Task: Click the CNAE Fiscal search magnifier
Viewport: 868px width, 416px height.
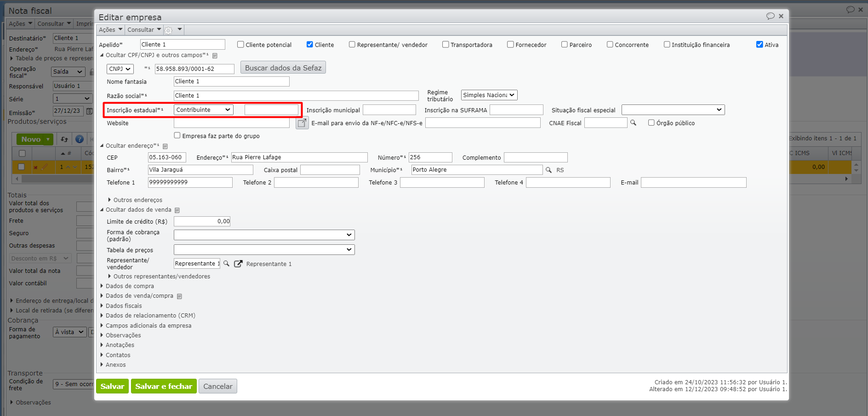Action: [633, 123]
